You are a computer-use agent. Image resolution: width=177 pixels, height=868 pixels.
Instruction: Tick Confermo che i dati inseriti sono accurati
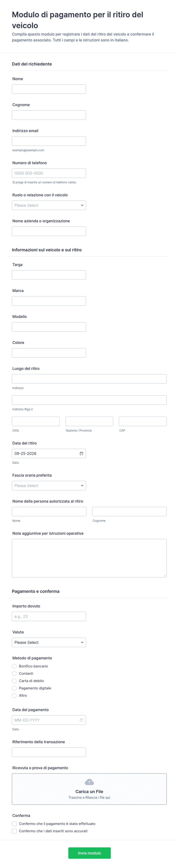(x=14, y=831)
